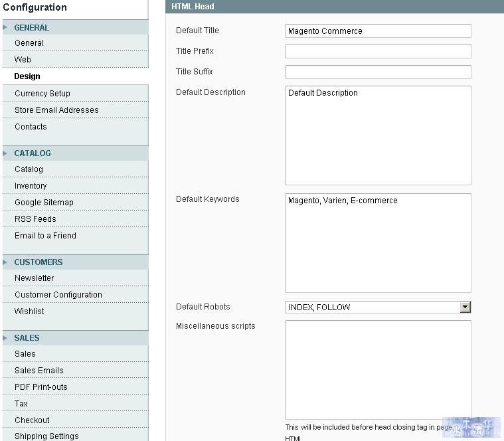Click the Title Suffix input field
This screenshot has height=441, width=504.
(x=378, y=72)
